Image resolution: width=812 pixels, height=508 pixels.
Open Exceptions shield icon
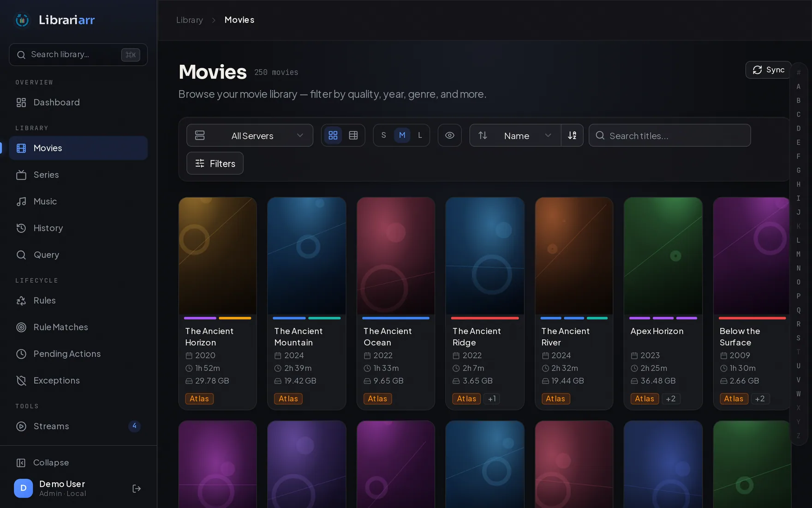[21, 381]
